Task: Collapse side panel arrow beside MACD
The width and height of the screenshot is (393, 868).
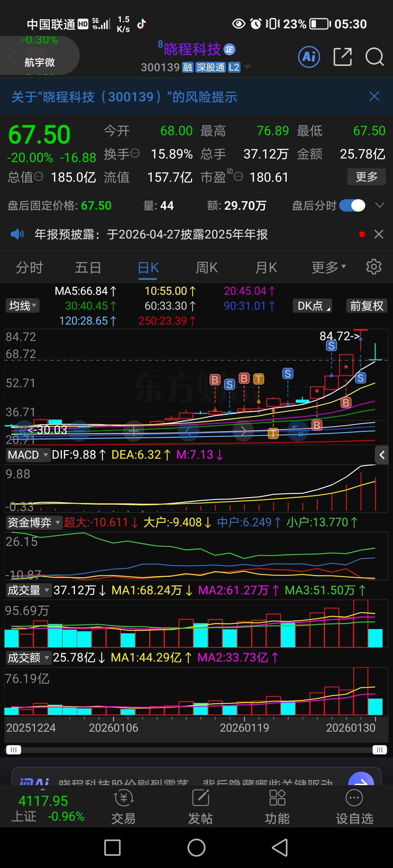Action: click(x=382, y=455)
